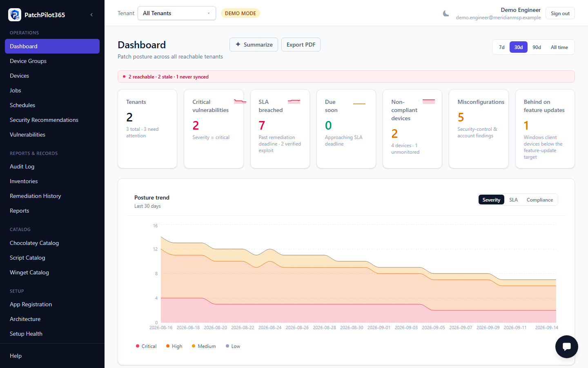
Task: Click the Demo Engineer user name
Action: (521, 10)
